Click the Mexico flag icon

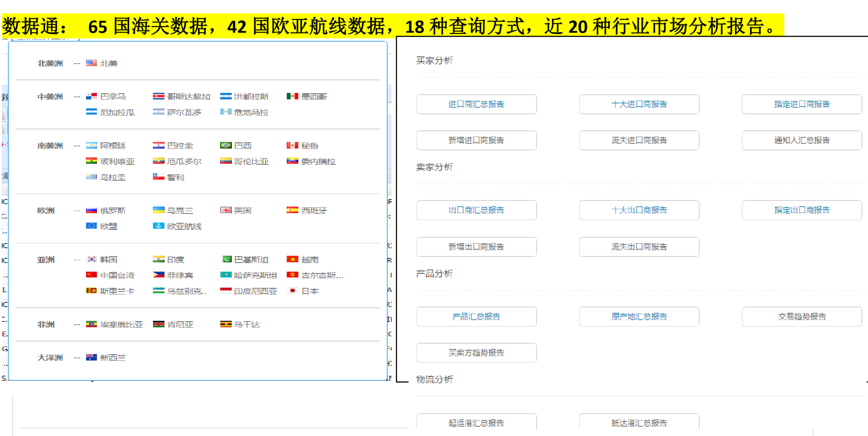pyautogui.click(x=292, y=96)
